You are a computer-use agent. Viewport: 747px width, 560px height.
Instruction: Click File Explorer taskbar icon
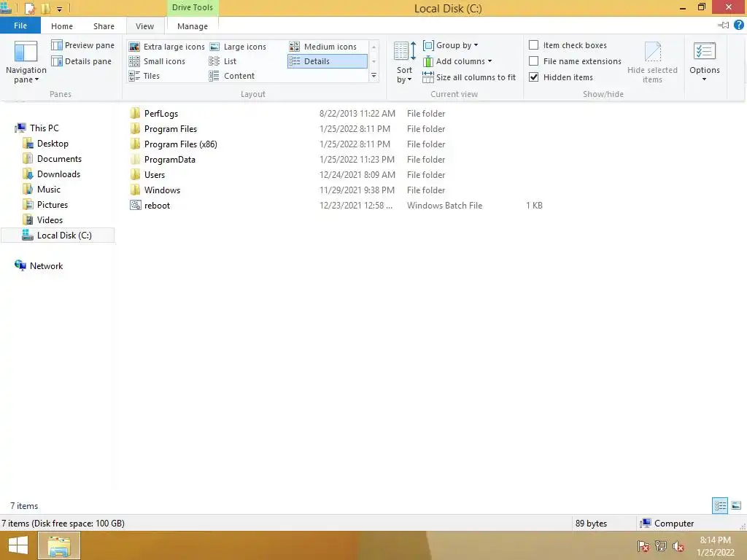(59, 545)
